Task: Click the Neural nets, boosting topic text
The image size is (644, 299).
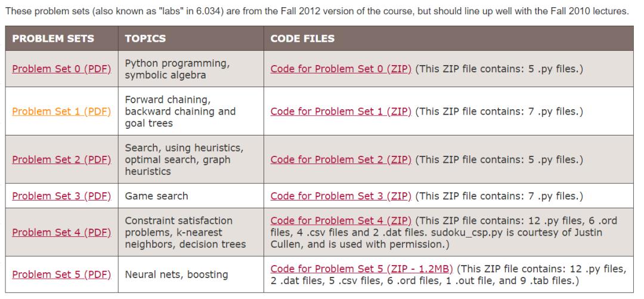Action: coord(176,275)
